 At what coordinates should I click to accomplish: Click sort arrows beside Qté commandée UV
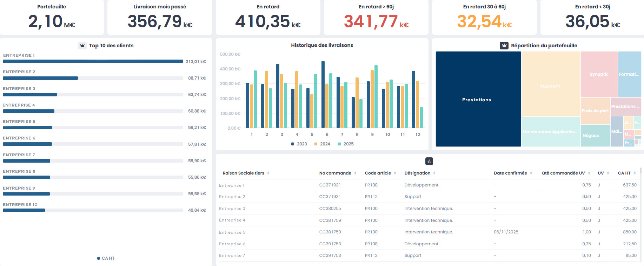589,173
